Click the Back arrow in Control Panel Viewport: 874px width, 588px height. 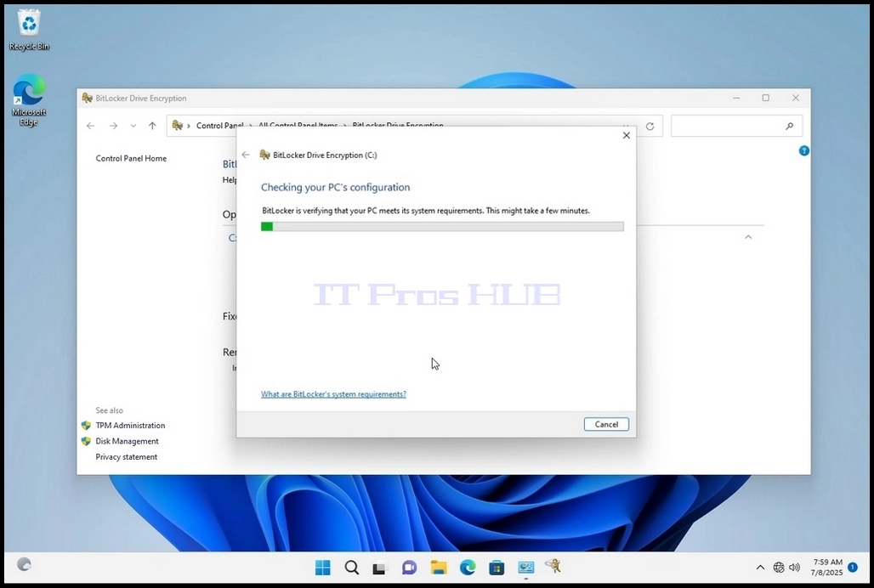pyautogui.click(x=90, y=126)
